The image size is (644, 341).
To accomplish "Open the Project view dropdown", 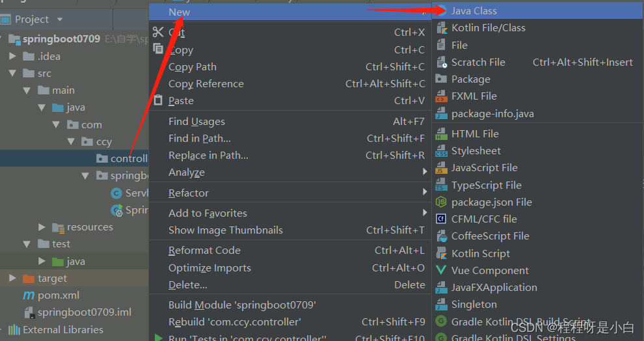I will 60,20.
